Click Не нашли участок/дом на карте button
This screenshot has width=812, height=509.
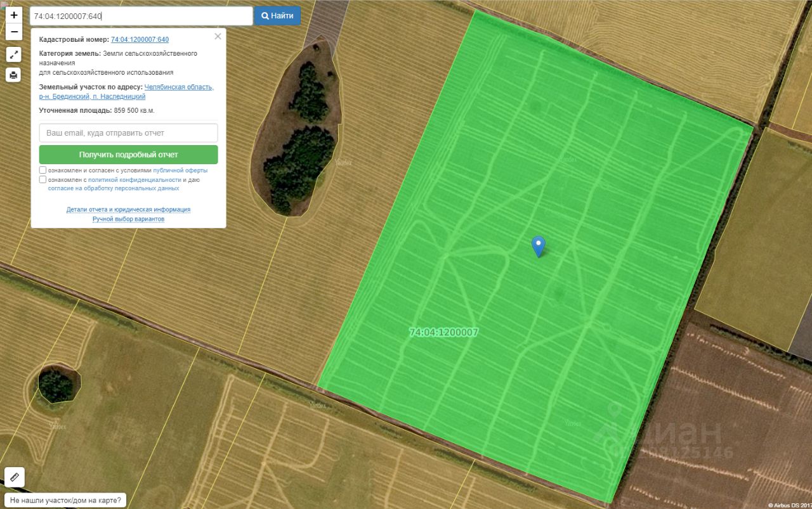(x=65, y=500)
